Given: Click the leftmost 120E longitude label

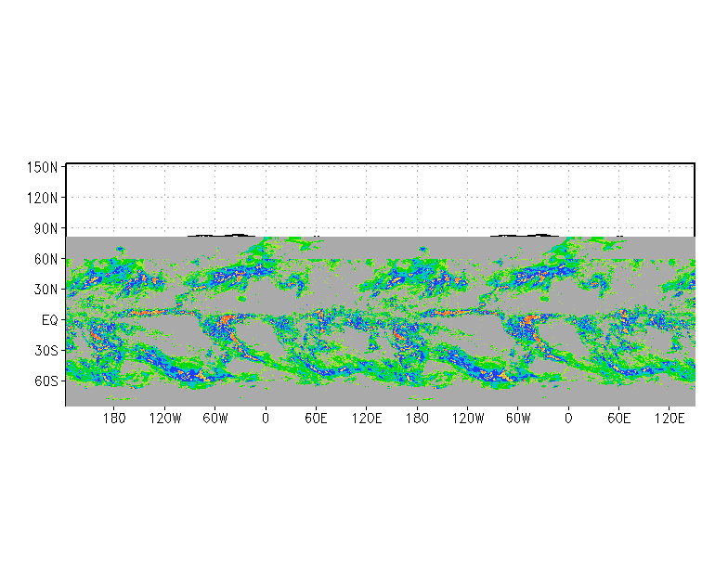Looking at the screenshot, I should tap(366, 419).
